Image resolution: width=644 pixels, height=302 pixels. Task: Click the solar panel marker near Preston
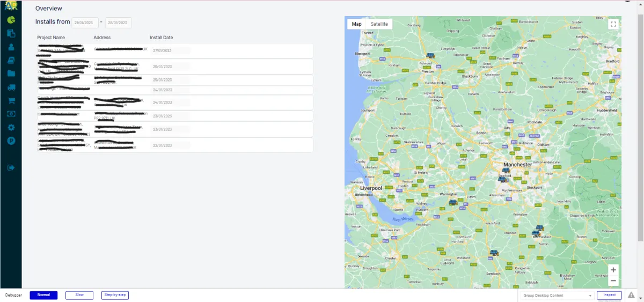click(x=430, y=55)
